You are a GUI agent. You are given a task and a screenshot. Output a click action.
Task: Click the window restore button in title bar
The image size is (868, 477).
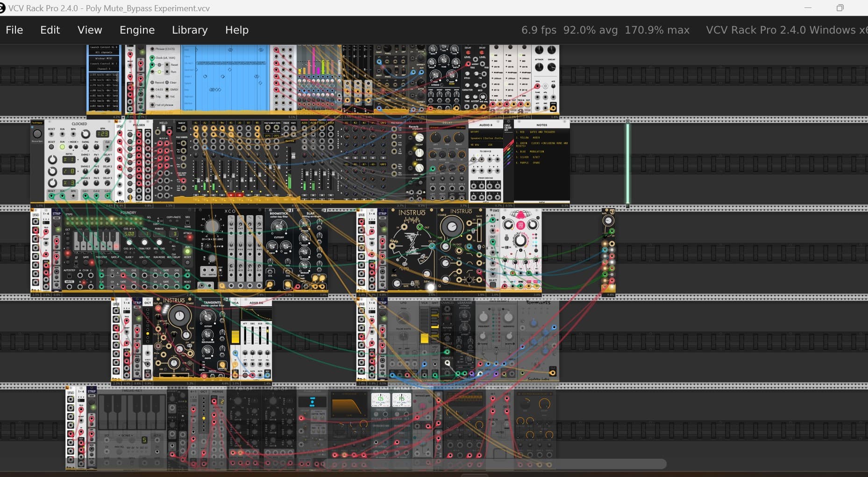tap(840, 8)
